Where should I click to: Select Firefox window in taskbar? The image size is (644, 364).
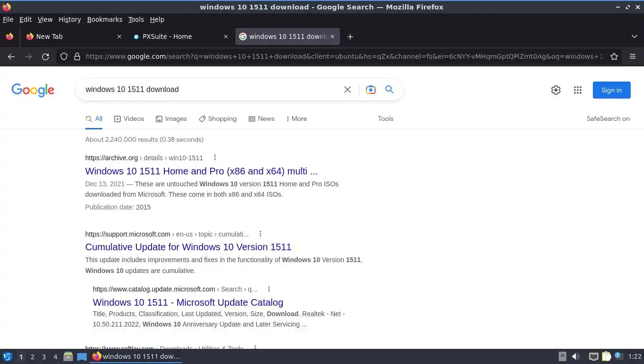click(x=136, y=356)
